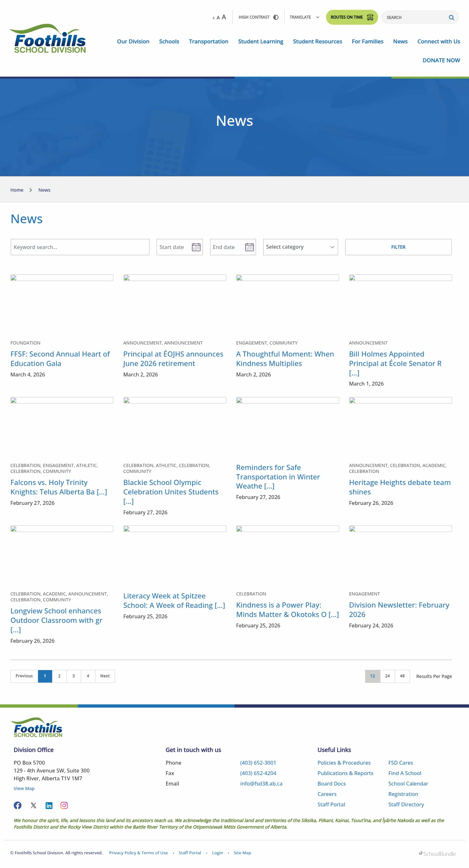Show 48 results per page

(x=402, y=676)
